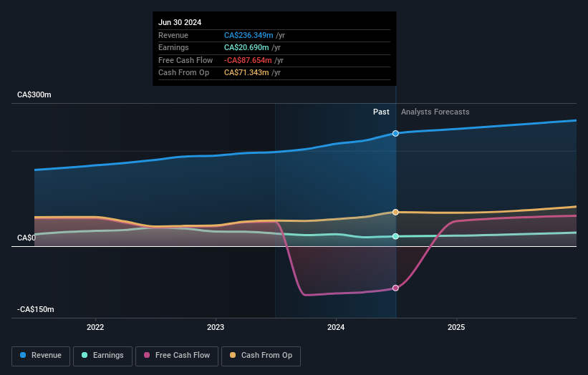Click the 2022 x-axis label
Screen dimensions: 588x375
(x=95, y=327)
